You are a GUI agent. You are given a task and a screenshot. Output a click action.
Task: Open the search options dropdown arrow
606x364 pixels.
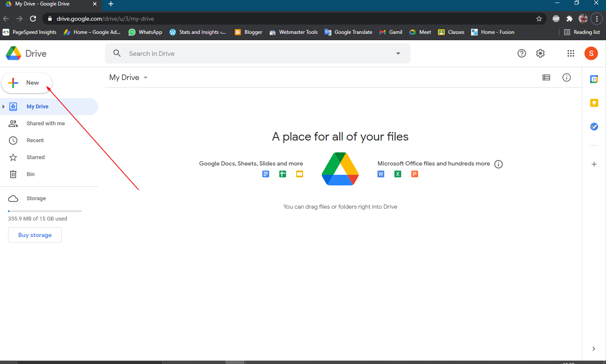coord(398,53)
